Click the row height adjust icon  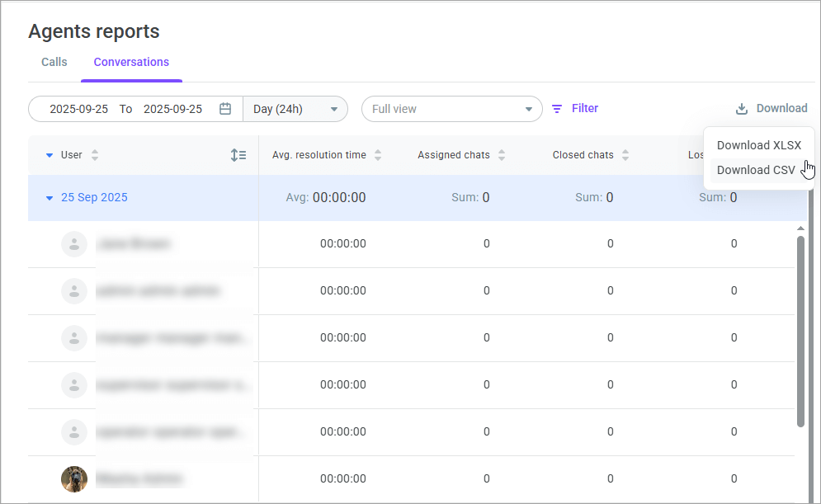click(238, 155)
